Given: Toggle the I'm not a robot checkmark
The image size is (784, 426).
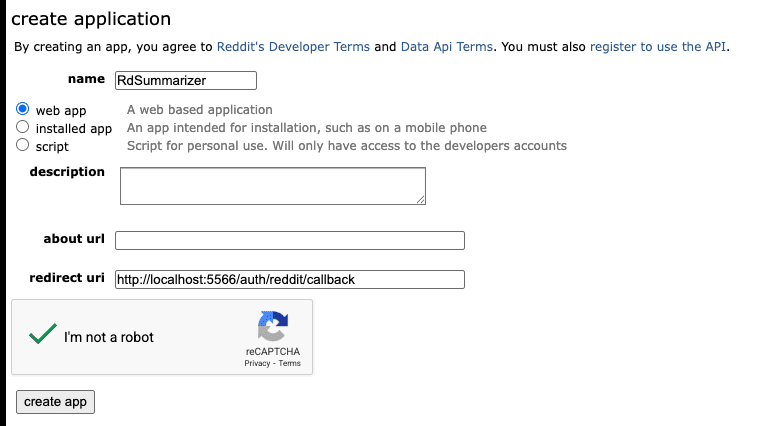Looking at the screenshot, I should [x=43, y=334].
